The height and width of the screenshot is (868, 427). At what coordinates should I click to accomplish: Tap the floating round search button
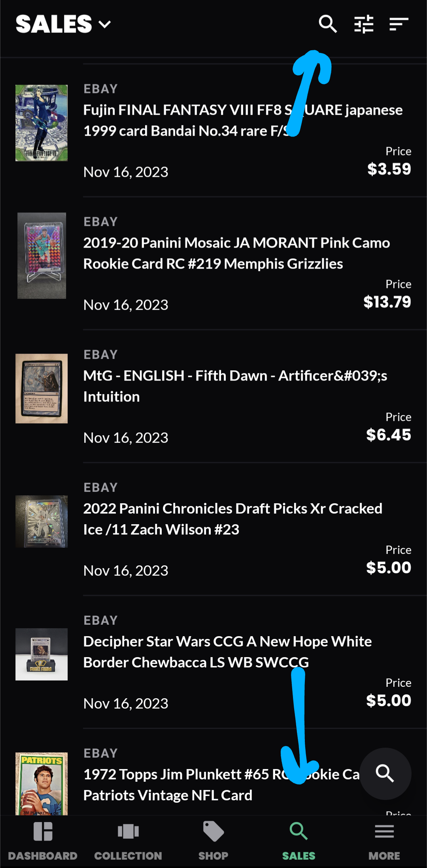385,773
